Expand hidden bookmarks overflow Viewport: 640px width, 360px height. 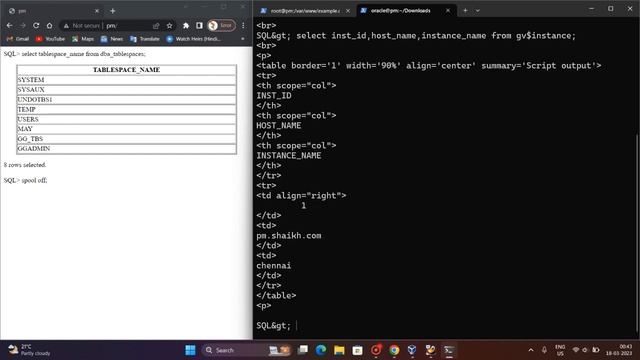[x=243, y=39]
